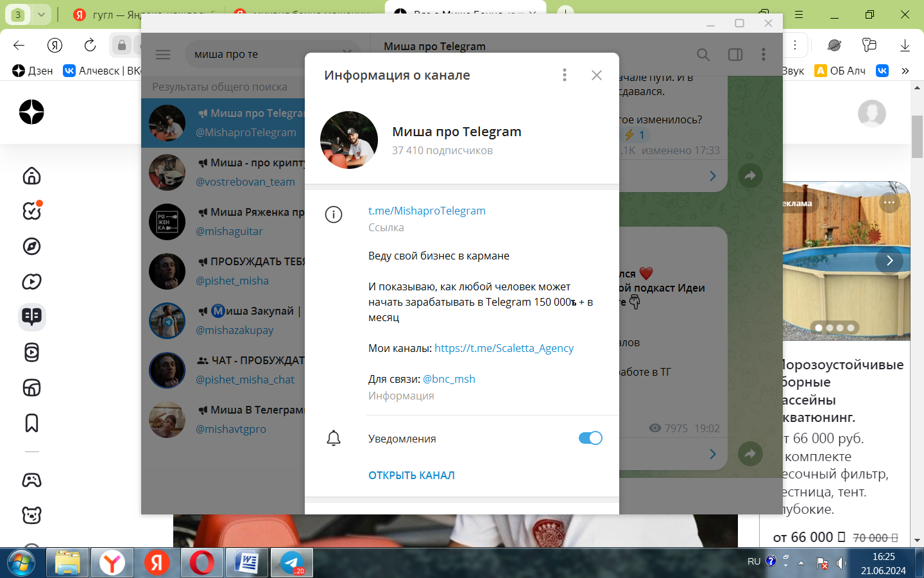
Task: Expand the bookmarks overflow chevron
Action: click(905, 71)
